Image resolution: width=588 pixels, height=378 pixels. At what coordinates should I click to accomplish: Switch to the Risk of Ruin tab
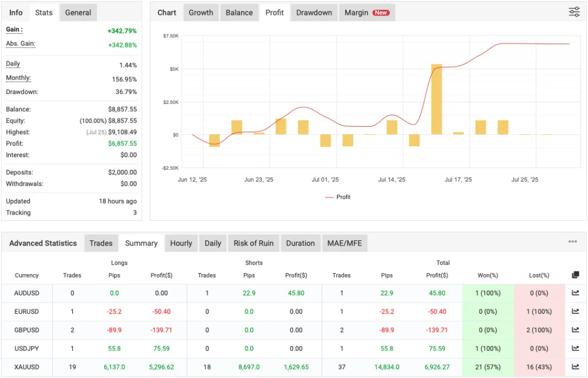point(253,243)
